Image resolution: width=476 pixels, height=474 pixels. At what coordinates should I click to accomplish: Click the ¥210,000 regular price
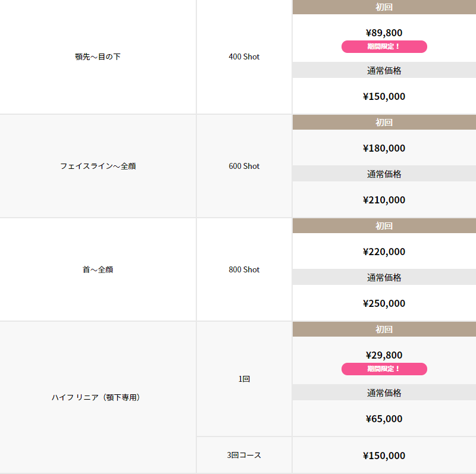(384, 200)
